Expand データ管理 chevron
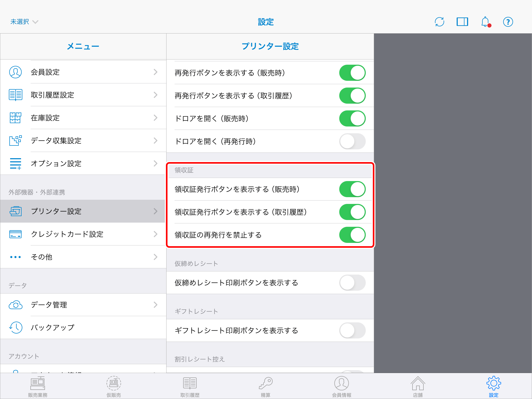This screenshot has width=532, height=399. pyautogui.click(x=156, y=305)
